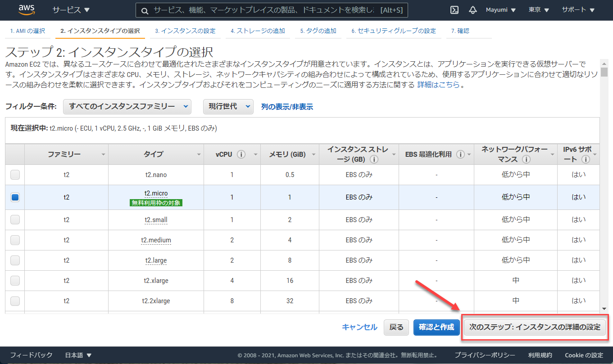Click the t2.2xlarge type cell
613x364 pixels.
point(156,301)
